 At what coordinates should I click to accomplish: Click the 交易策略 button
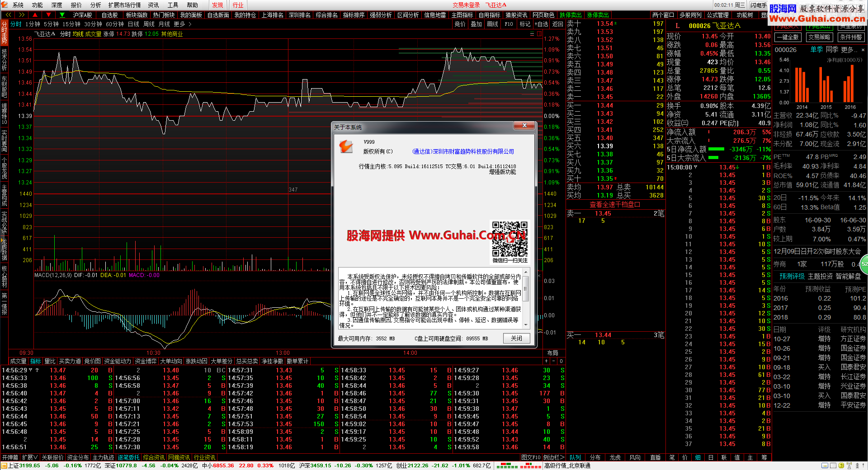click(819, 37)
